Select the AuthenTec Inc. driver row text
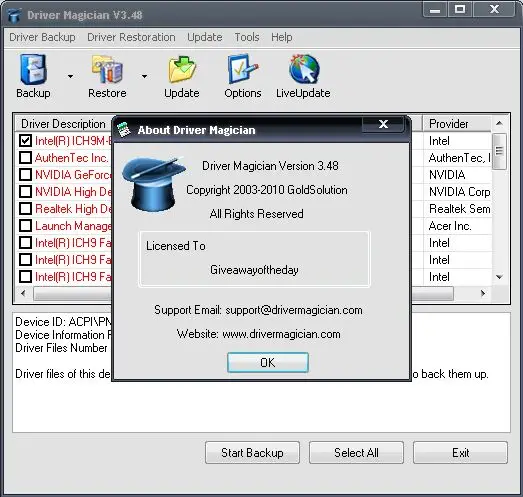Viewport: 523px width, 497px height. (x=72, y=157)
